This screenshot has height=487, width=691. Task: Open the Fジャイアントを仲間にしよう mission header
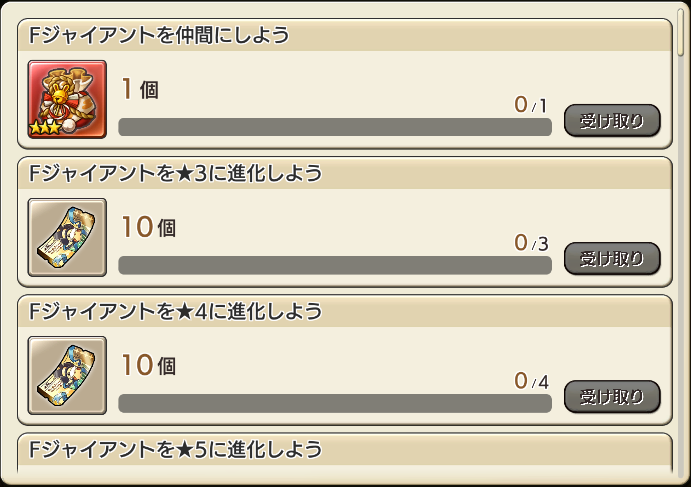pos(345,35)
